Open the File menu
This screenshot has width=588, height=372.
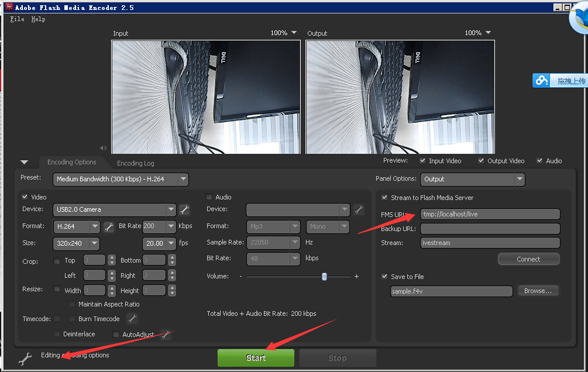[x=17, y=19]
